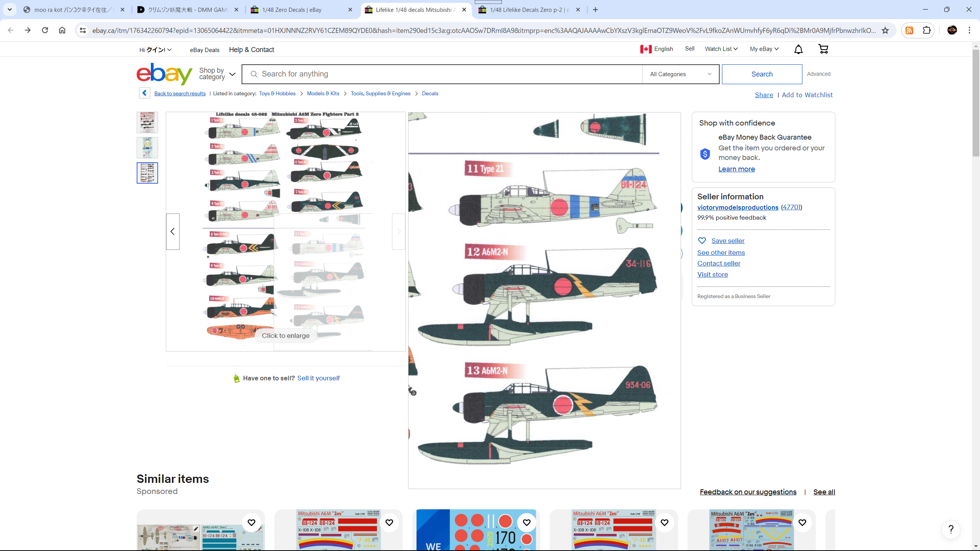The height and width of the screenshot is (551, 980).
Task: Favorite the first similar item heart
Action: click(252, 523)
